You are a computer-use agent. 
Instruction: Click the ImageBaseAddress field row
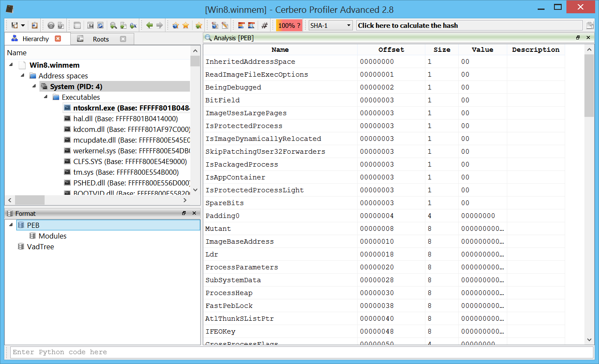pyautogui.click(x=384, y=242)
